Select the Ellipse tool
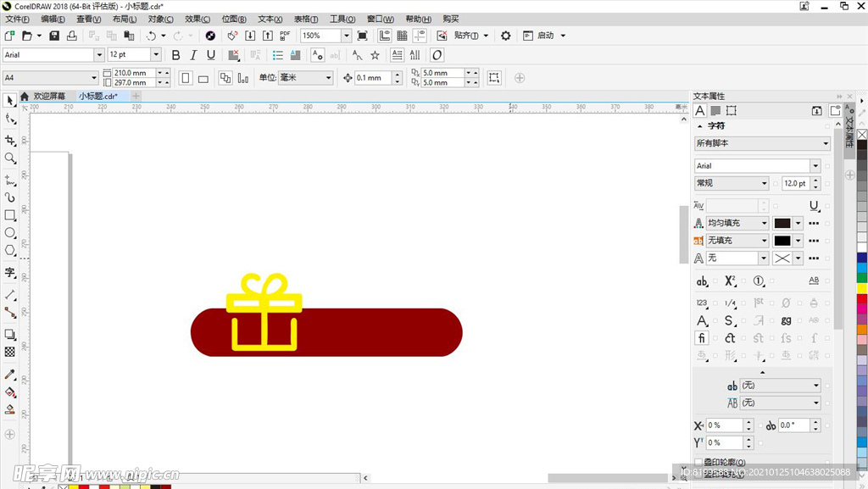Viewport: 868px width, 489px height. click(10, 232)
